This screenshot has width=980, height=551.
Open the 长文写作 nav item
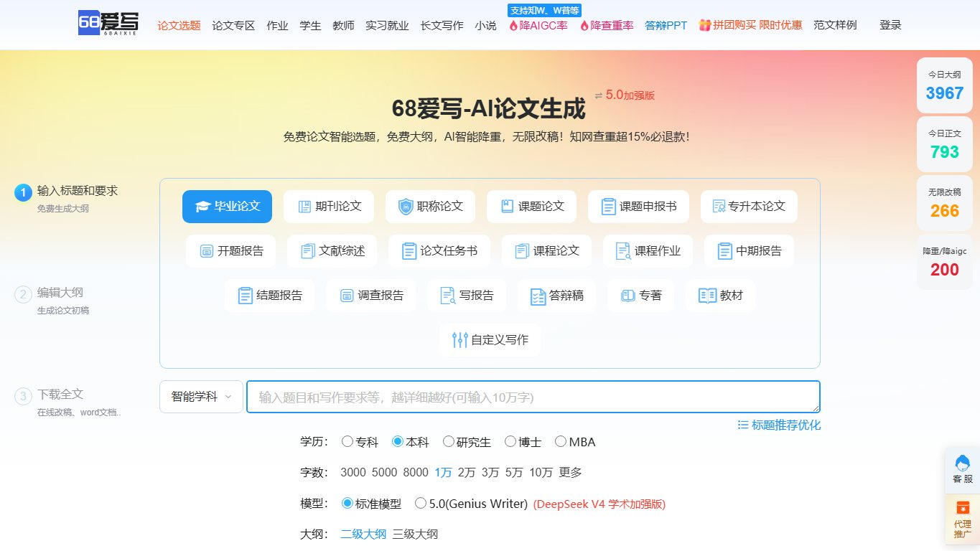click(442, 25)
